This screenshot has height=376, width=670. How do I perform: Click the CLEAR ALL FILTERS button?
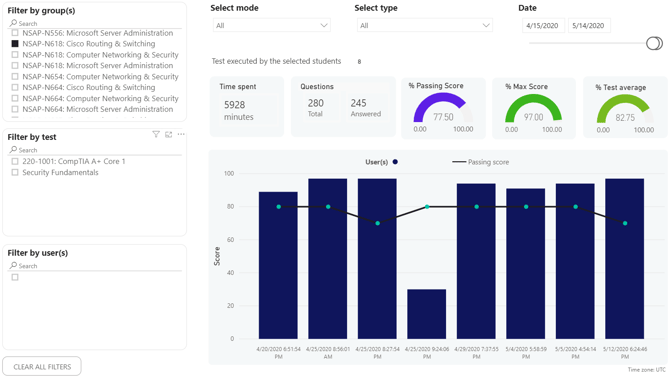pyautogui.click(x=42, y=367)
